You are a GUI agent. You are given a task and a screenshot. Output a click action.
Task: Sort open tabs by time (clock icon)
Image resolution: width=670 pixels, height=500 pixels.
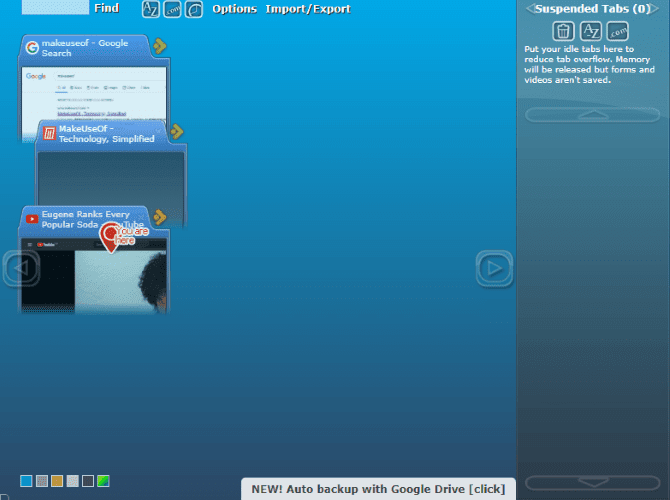point(194,9)
